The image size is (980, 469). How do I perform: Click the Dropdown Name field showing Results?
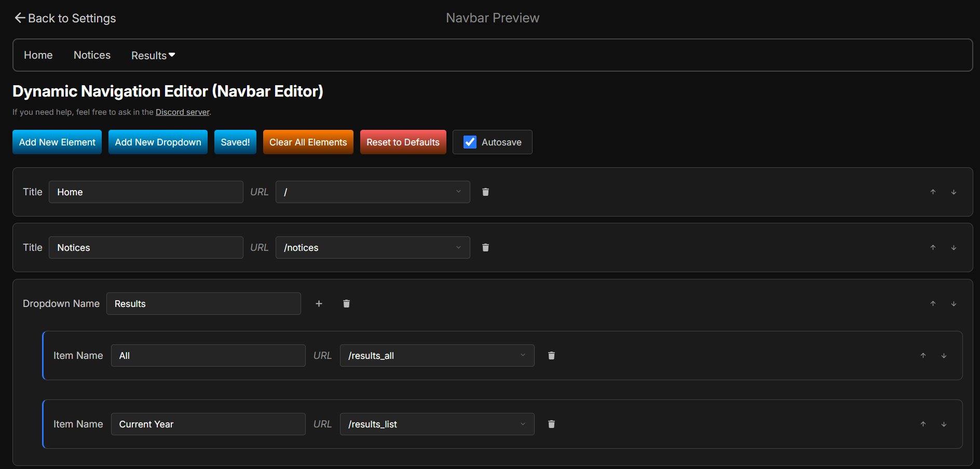[203, 303]
